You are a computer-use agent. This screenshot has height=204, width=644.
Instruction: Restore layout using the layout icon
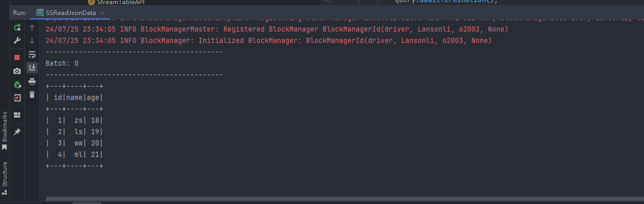17,115
